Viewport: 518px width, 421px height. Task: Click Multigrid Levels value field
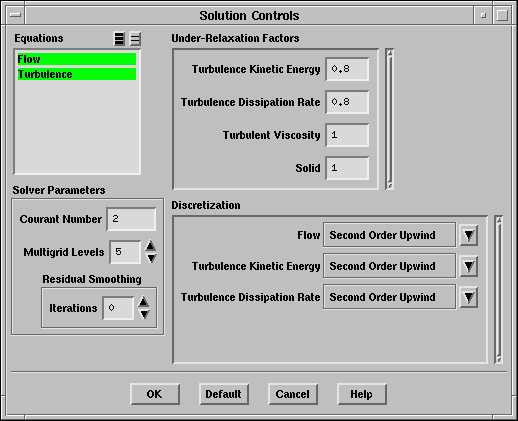tap(125, 252)
